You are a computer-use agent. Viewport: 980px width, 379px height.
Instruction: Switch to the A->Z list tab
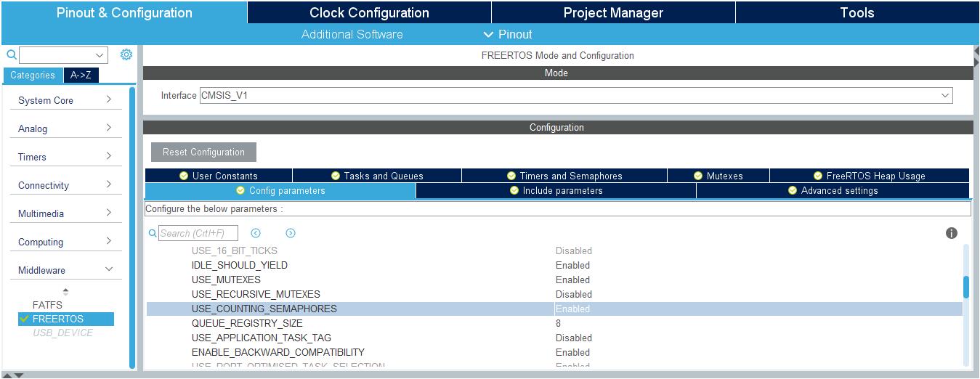tap(81, 75)
